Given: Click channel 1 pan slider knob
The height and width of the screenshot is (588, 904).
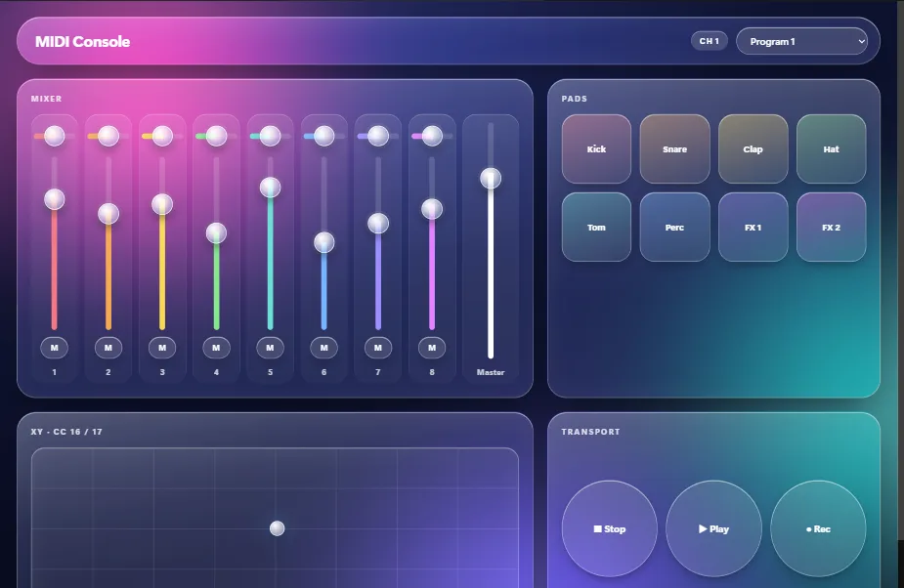Looking at the screenshot, I should pyautogui.click(x=54, y=136).
